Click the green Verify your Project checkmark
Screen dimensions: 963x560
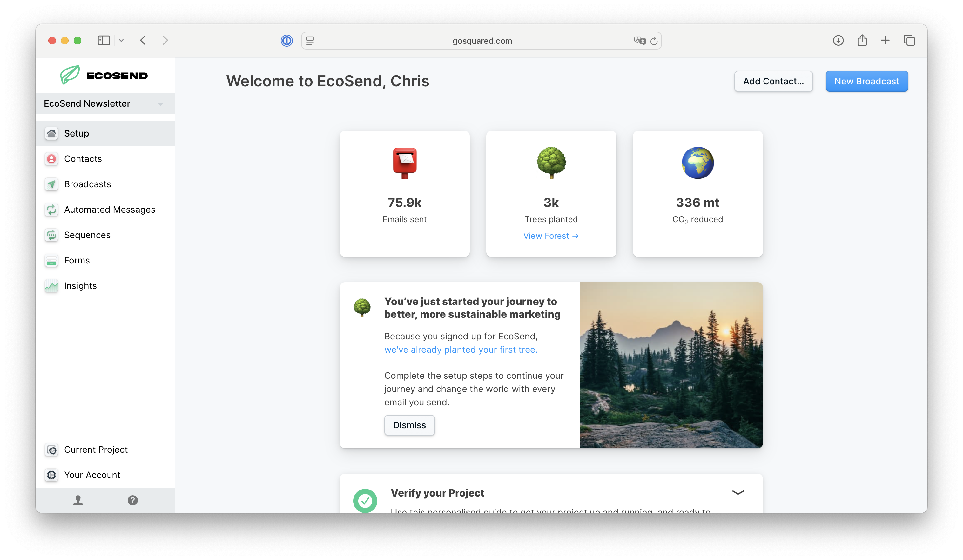click(x=365, y=500)
